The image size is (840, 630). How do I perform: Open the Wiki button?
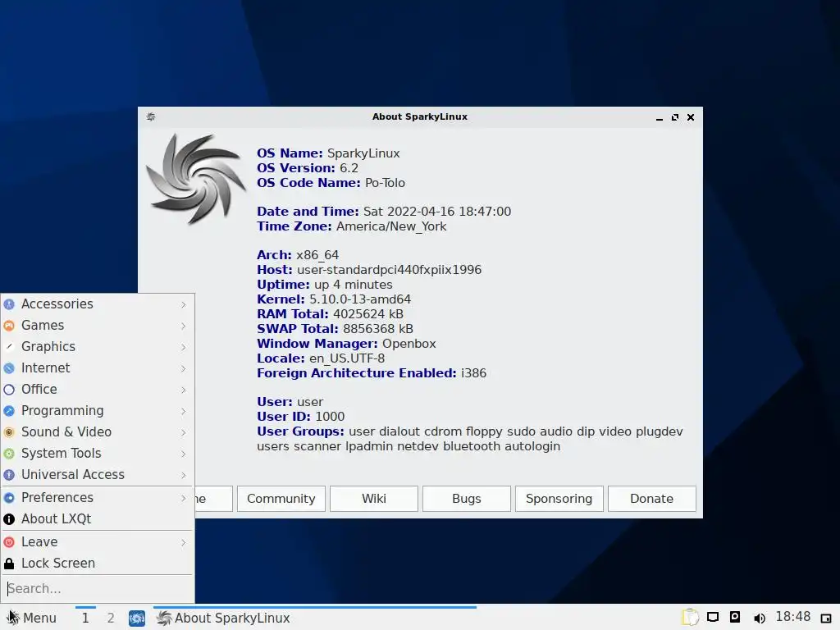click(x=374, y=499)
